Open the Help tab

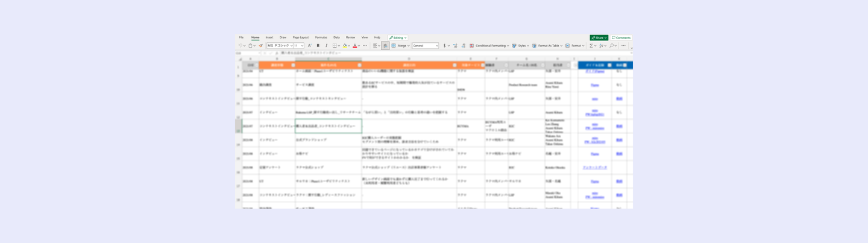(377, 37)
